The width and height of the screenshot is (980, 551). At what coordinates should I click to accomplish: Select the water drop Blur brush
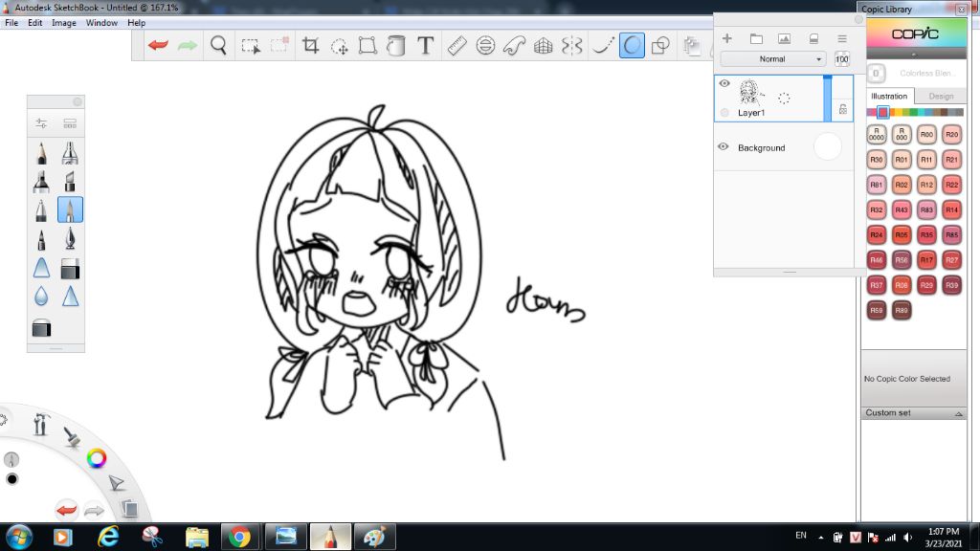41,296
